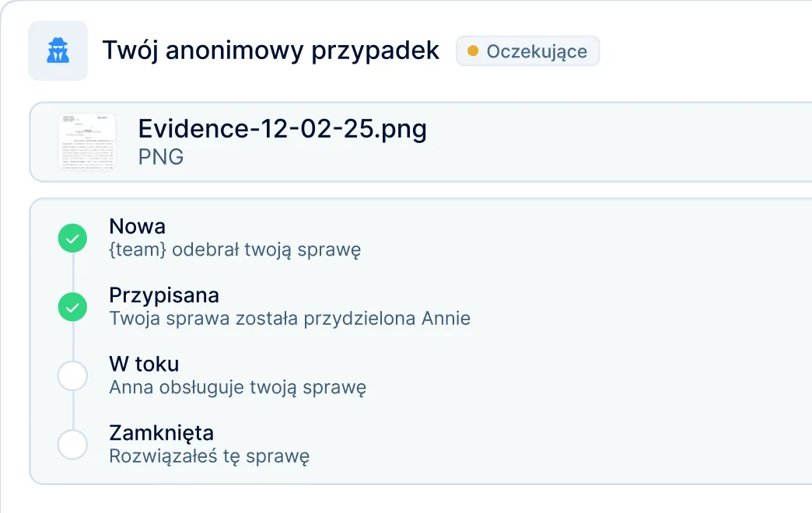
Task: Select the empty circle for Zamknięta
Action: (x=72, y=445)
